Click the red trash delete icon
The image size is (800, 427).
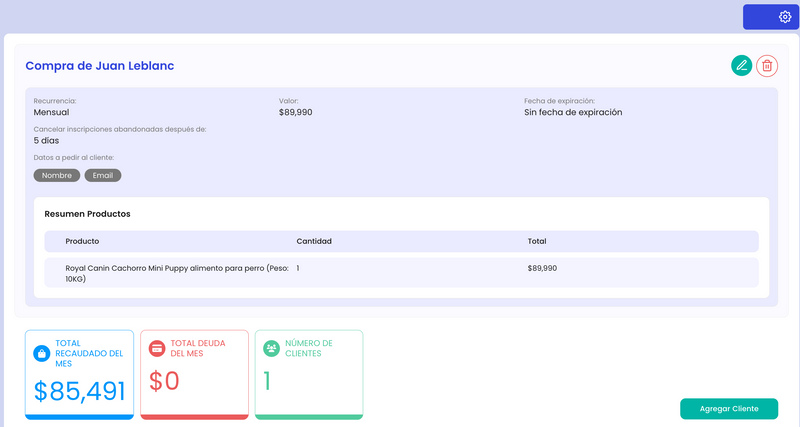click(x=767, y=66)
